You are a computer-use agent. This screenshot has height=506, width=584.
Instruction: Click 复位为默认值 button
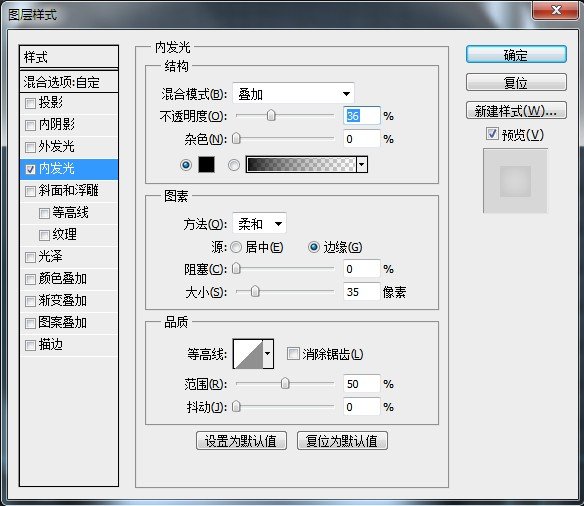click(x=342, y=441)
